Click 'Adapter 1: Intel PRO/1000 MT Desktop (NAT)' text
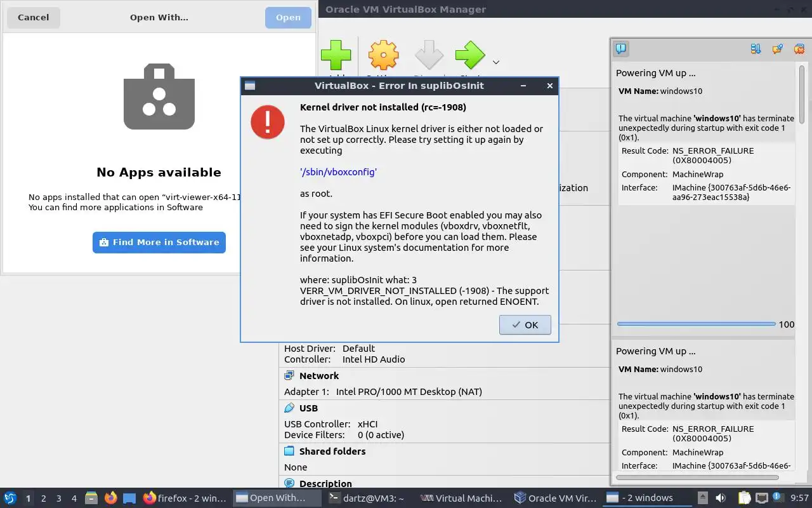The height and width of the screenshot is (508, 812). 383,392
